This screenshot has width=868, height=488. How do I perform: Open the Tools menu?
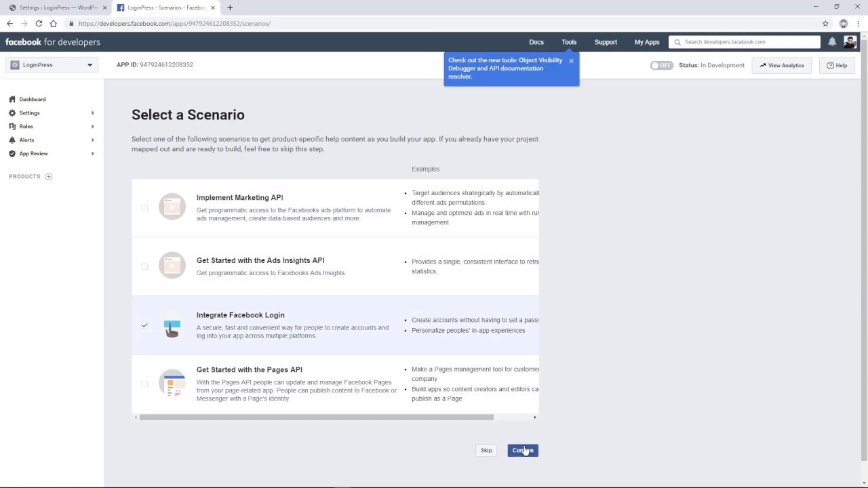[x=569, y=42]
